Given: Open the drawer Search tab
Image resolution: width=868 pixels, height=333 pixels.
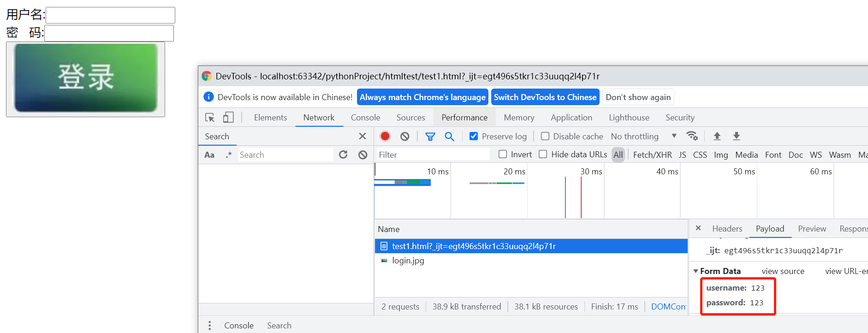Looking at the screenshot, I should point(279,326).
